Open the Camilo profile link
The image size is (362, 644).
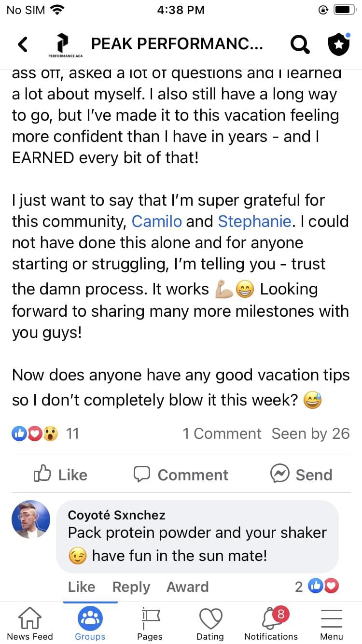click(157, 221)
